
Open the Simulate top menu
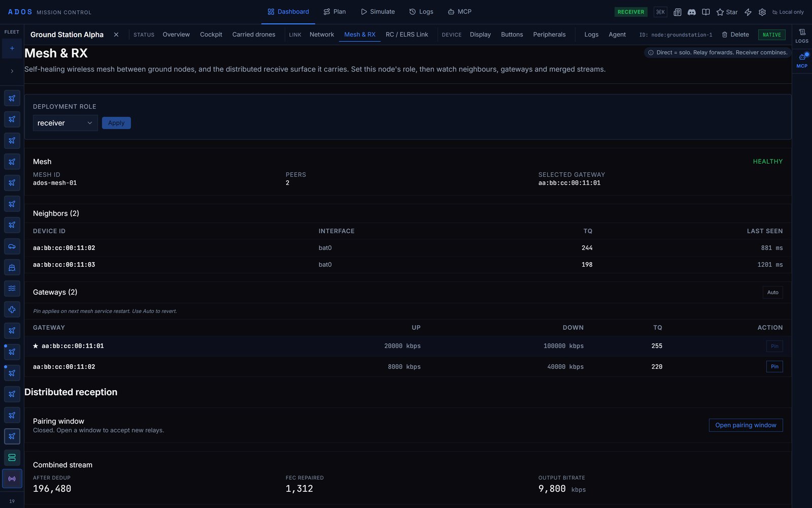pyautogui.click(x=378, y=12)
